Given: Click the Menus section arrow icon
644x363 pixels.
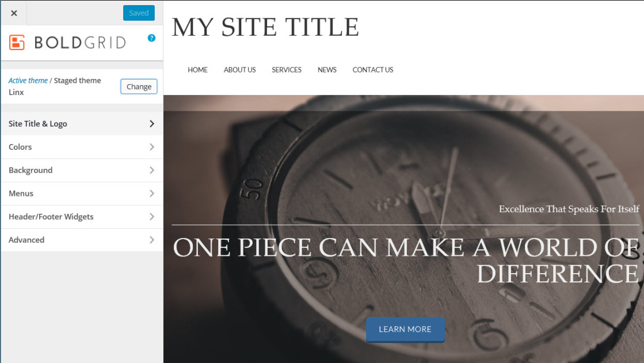Looking at the screenshot, I should pyautogui.click(x=152, y=193).
